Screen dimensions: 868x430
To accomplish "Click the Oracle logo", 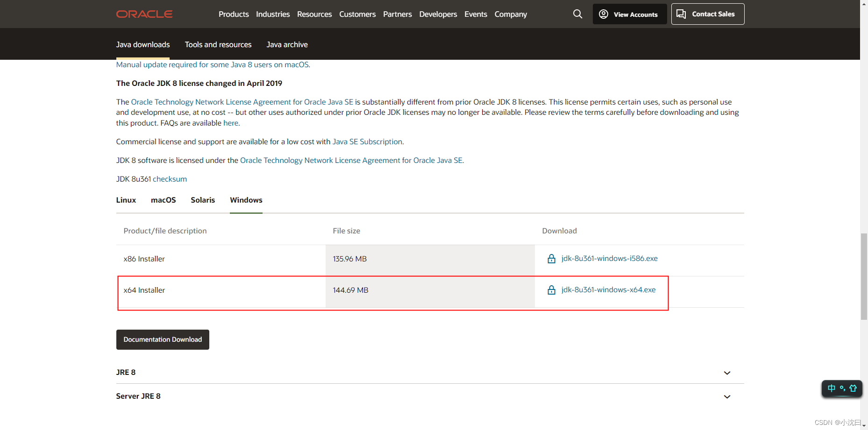I will pyautogui.click(x=144, y=14).
